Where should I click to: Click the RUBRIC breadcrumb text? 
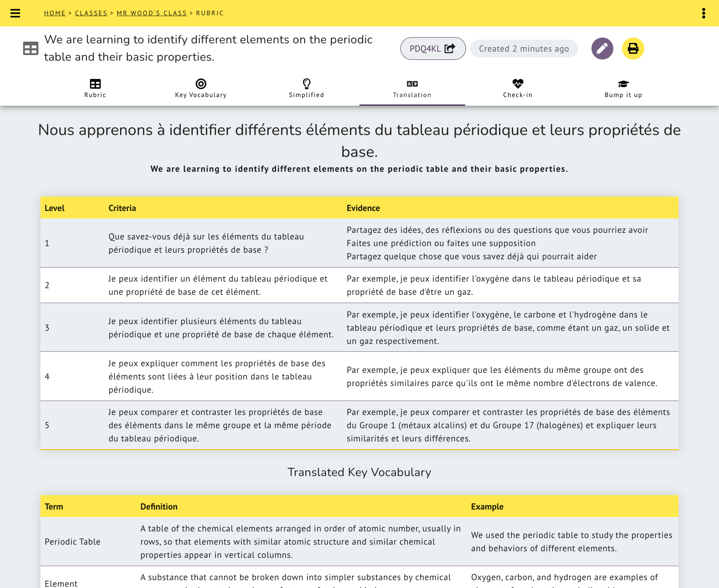(210, 13)
